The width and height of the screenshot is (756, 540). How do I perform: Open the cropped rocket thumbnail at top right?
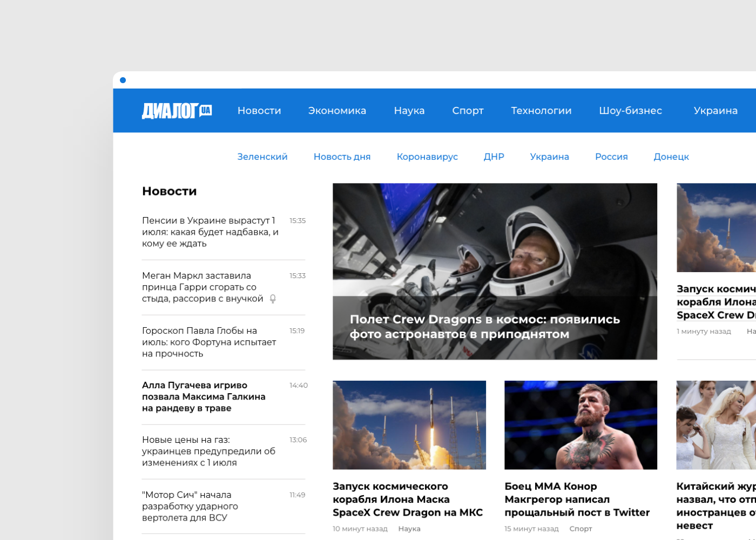point(716,227)
